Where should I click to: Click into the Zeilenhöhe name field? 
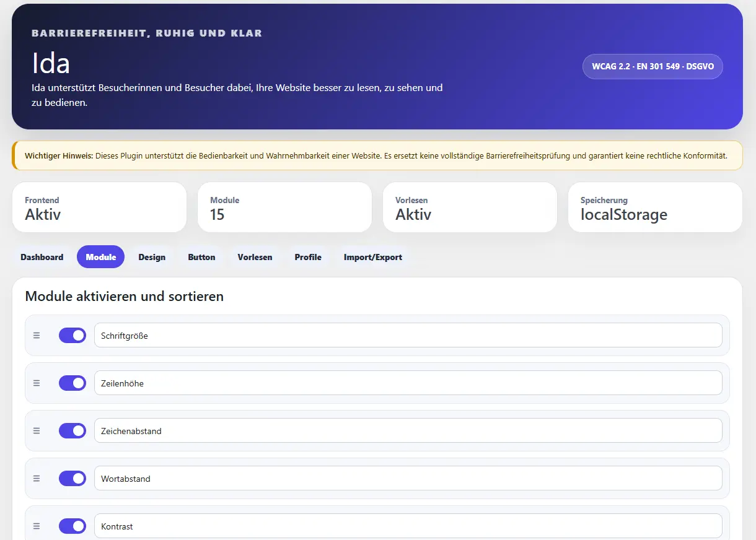pos(408,383)
